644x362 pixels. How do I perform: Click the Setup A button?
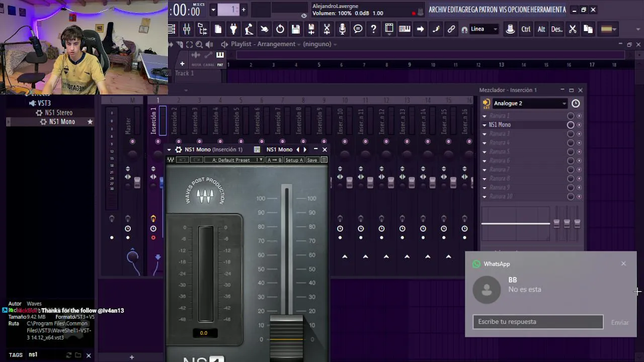click(x=294, y=160)
